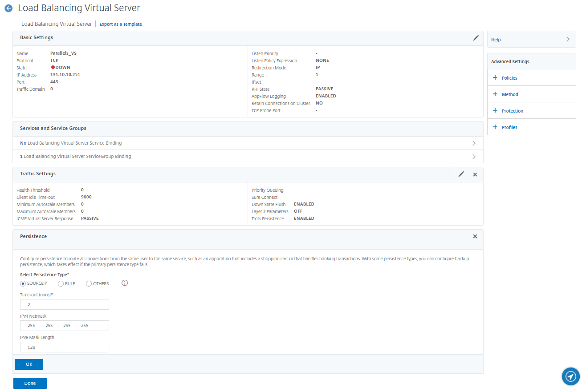Click the persistence type info icon
Image resolution: width=582 pixels, height=392 pixels.
125,283
